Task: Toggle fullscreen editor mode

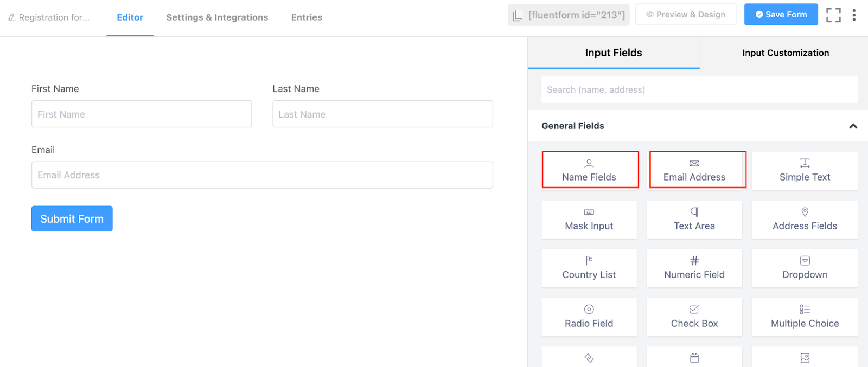Action: pos(833,15)
